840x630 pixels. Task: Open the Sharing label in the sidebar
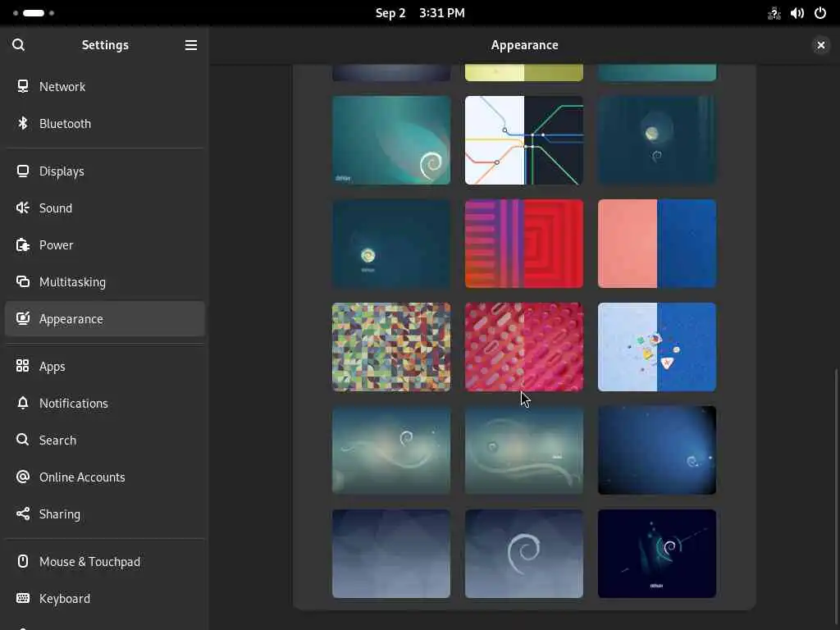tap(59, 514)
